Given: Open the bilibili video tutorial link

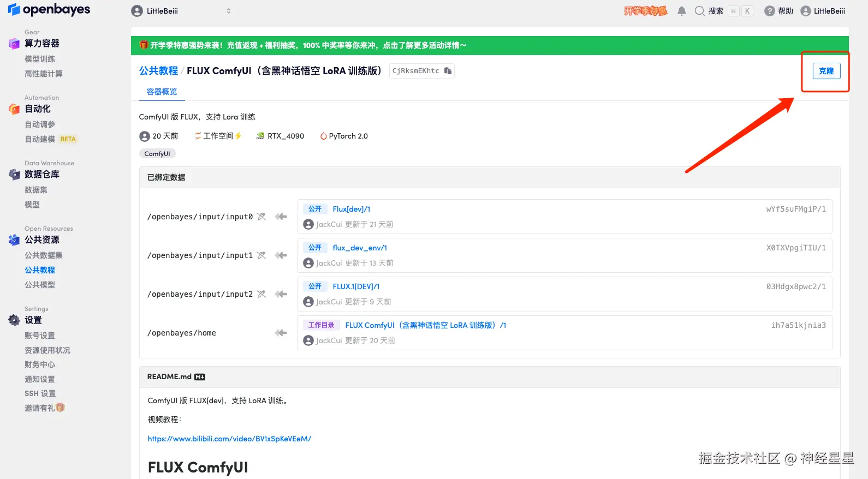Looking at the screenshot, I should (229, 439).
